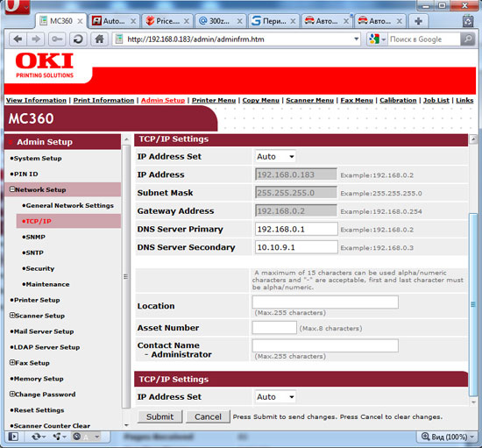Click the Asset Number input field
The width and height of the screenshot is (482, 448).
[274, 328]
